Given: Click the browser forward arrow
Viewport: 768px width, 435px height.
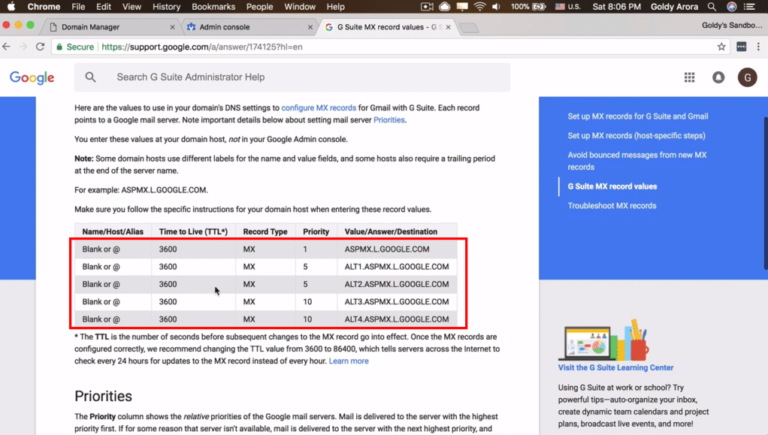Looking at the screenshot, I should (23, 47).
